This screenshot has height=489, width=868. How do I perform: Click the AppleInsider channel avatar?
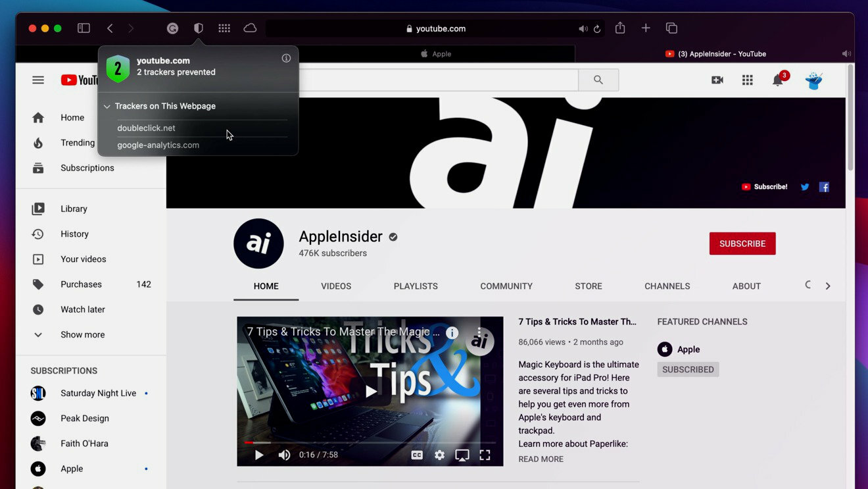click(x=258, y=244)
